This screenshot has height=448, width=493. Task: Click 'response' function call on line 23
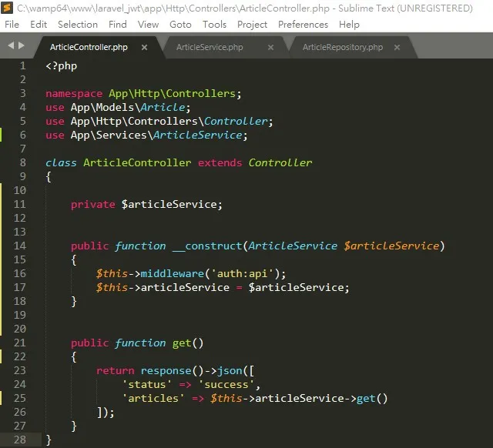tap(166, 371)
